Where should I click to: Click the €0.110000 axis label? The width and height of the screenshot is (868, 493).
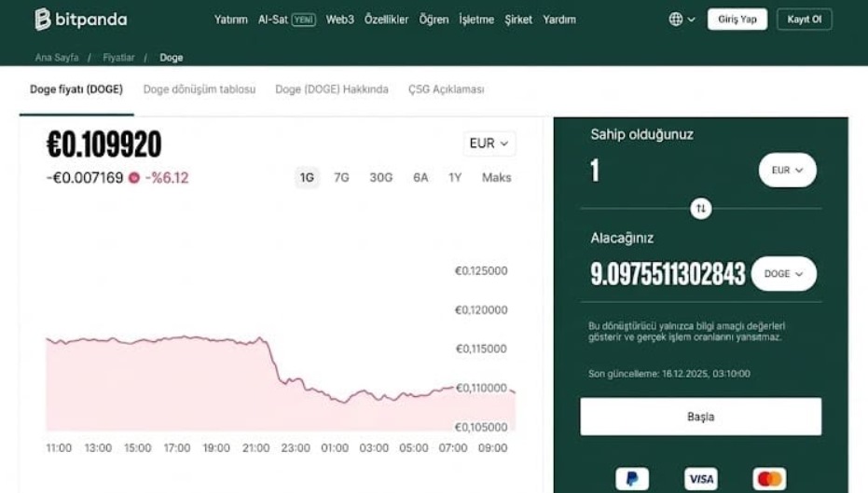click(481, 388)
